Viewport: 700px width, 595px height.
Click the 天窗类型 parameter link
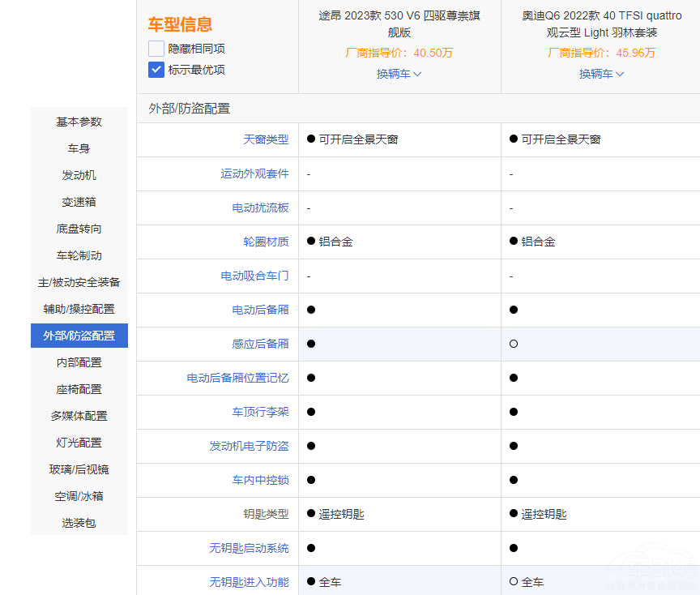coord(266,139)
